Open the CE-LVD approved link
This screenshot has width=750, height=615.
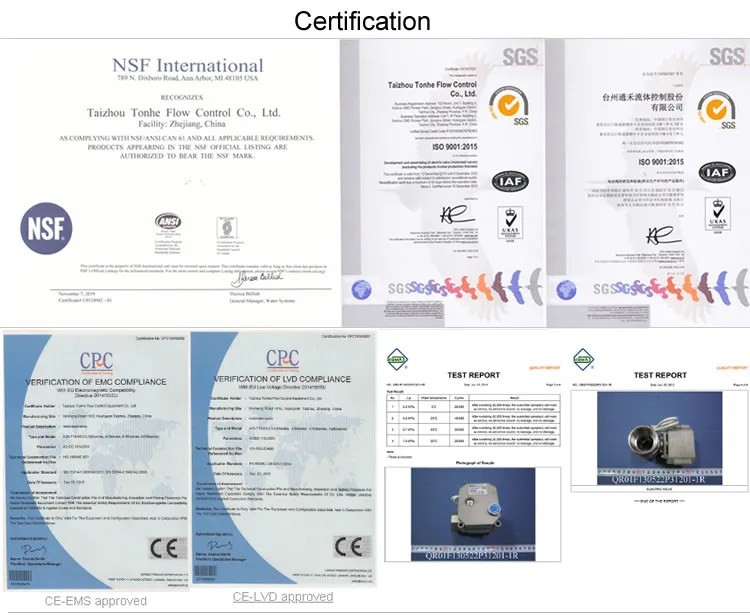click(x=282, y=597)
